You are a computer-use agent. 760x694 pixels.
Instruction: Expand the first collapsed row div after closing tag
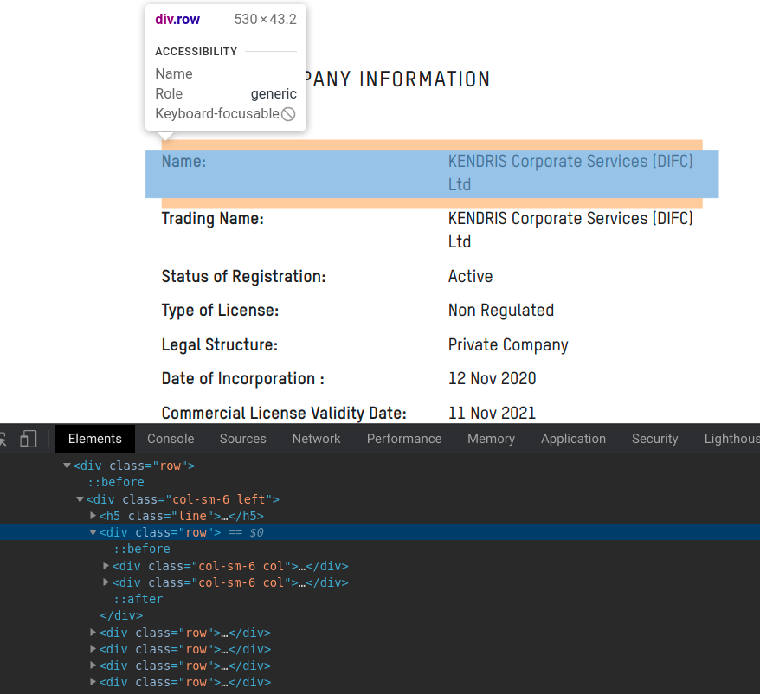pyautogui.click(x=93, y=632)
